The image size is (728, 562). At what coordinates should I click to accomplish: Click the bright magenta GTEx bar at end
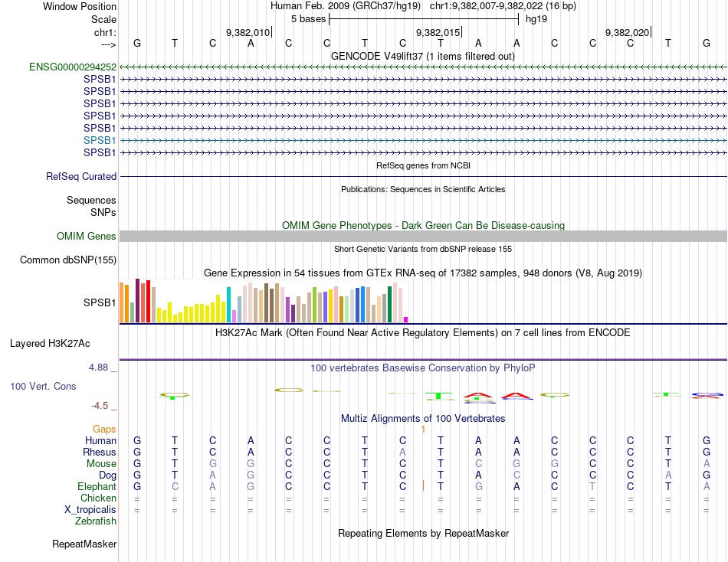(406, 320)
